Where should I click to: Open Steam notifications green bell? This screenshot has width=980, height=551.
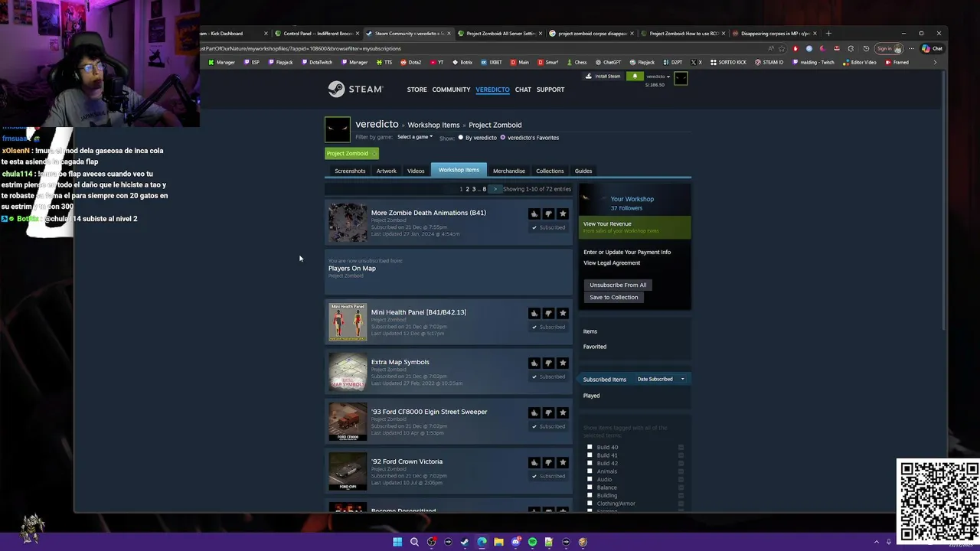pyautogui.click(x=635, y=77)
